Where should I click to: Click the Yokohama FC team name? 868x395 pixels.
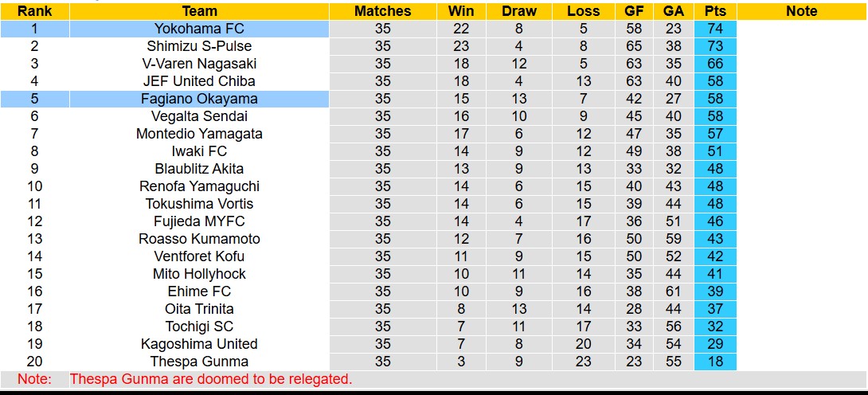point(199,29)
